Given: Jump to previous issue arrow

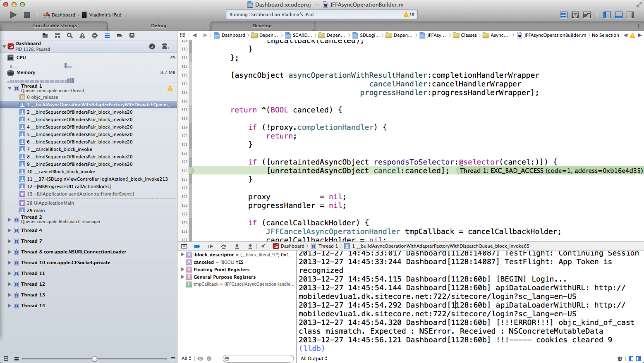Looking at the screenshot, I should pyautogui.click(x=625, y=35).
